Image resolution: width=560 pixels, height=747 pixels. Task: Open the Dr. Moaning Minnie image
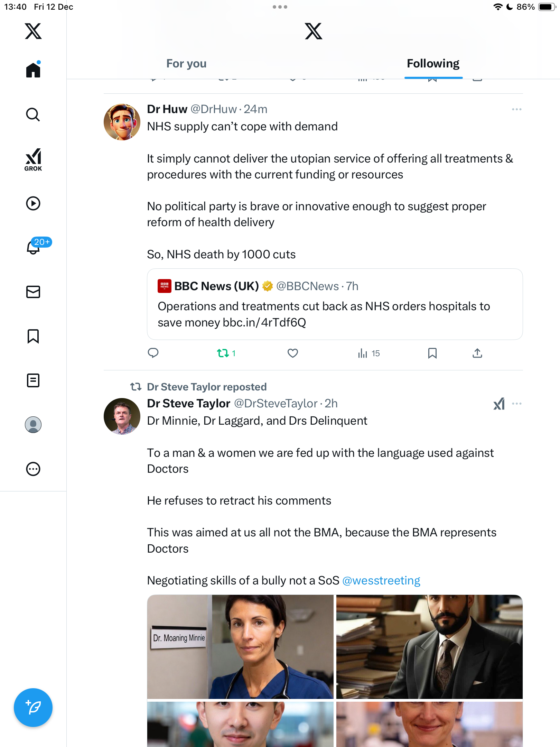[x=240, y=647]
